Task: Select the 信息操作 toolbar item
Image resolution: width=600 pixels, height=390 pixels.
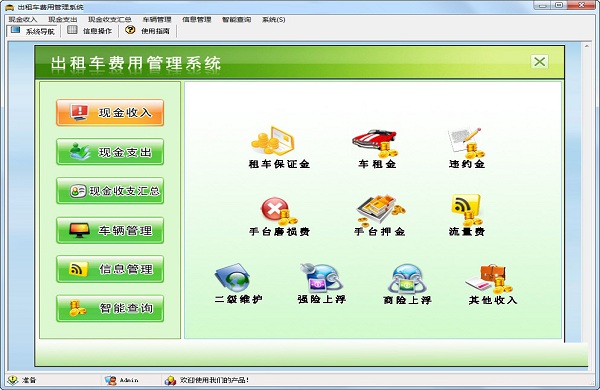Action: (90, 31)
